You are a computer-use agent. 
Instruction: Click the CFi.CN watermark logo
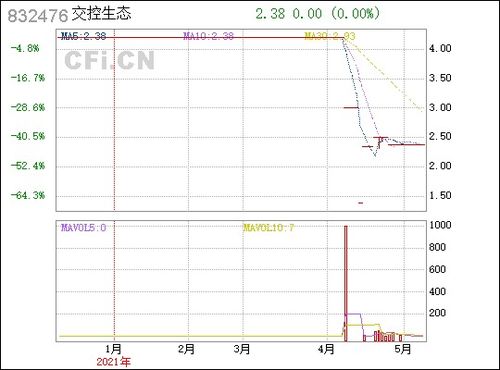click(x=110, y=60)
